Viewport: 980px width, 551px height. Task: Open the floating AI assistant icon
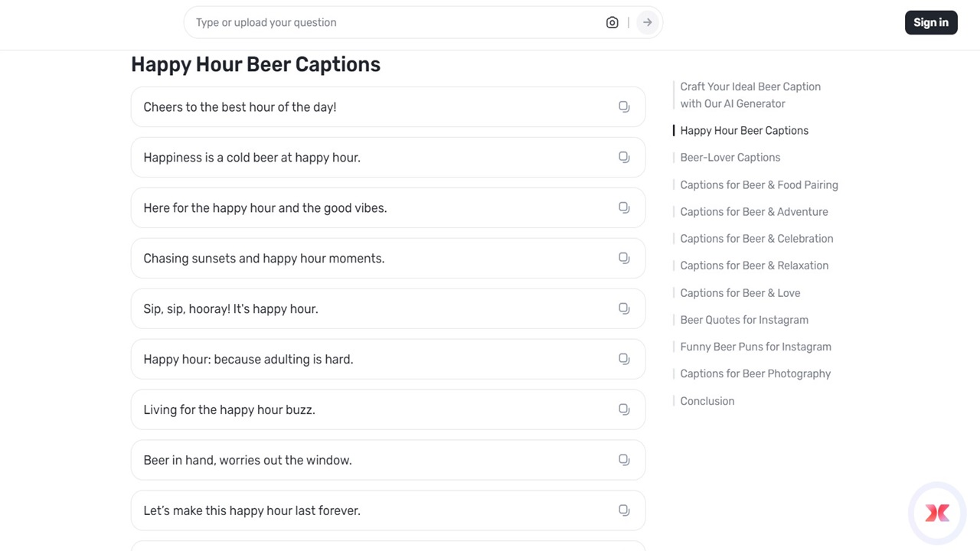(x=937, y=513)
